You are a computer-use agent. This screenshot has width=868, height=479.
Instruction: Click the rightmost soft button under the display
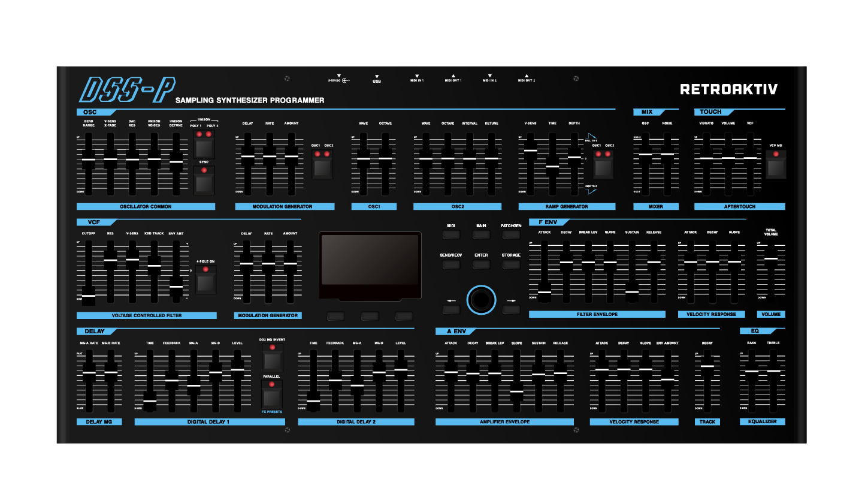click(x=404, y=315)
